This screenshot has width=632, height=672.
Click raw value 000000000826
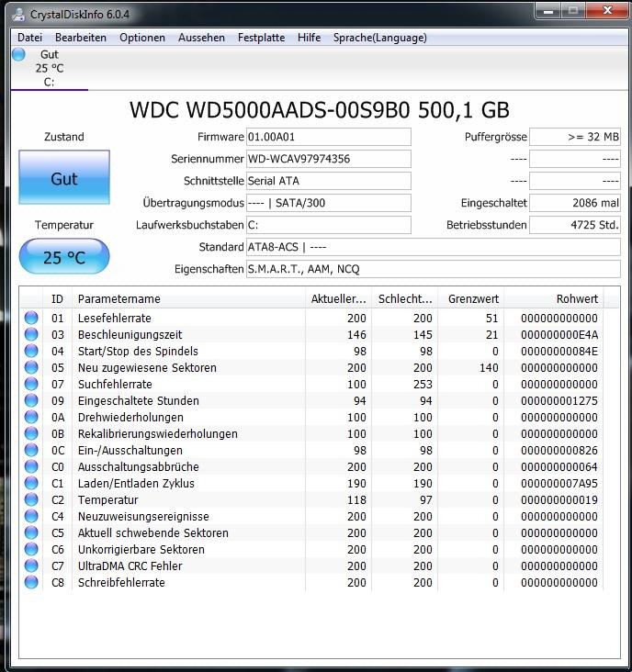(x=559, y=451)
